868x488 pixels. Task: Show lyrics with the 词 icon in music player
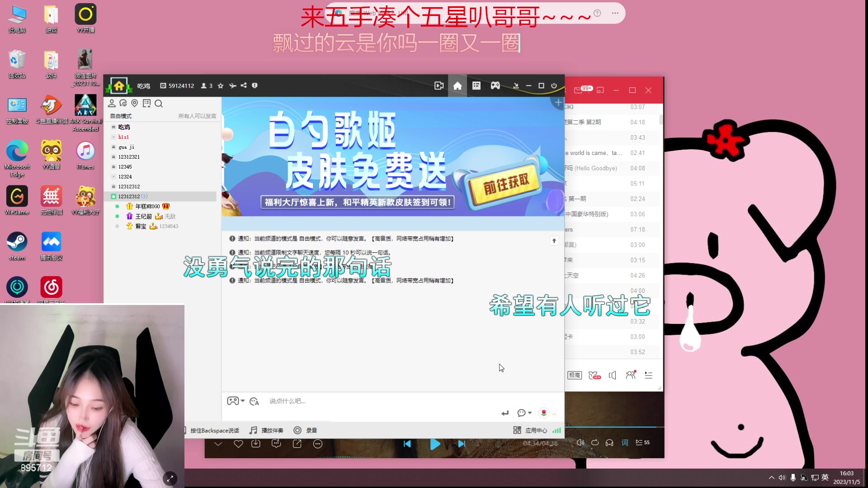pyautogui.click(x=625, y=443)
